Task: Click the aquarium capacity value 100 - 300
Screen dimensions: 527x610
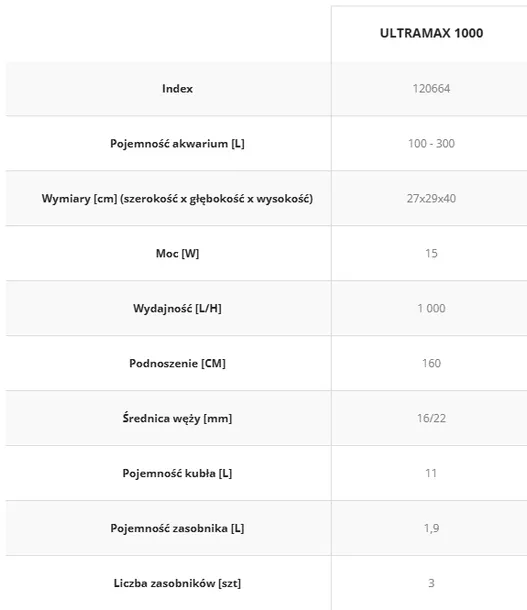Action: 431,144
